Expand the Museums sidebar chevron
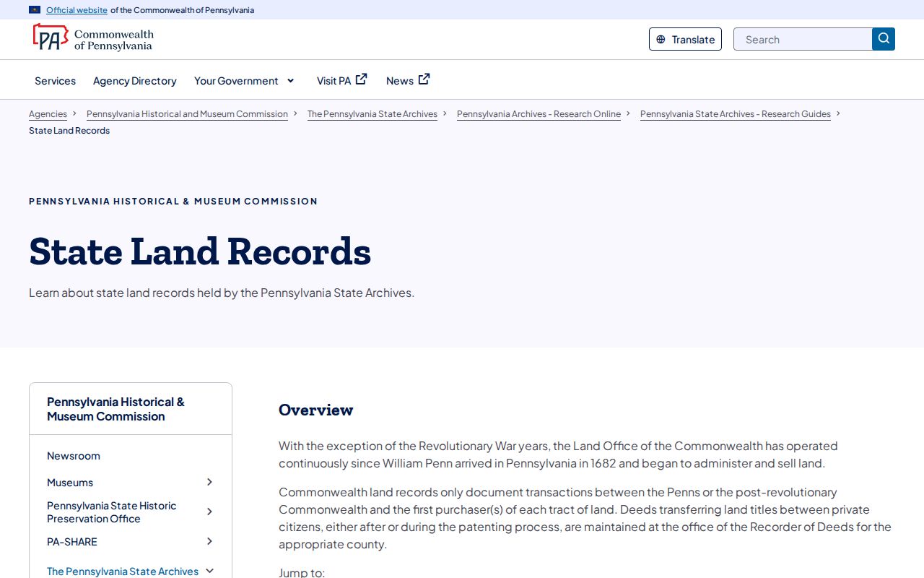 click(209, 482)
